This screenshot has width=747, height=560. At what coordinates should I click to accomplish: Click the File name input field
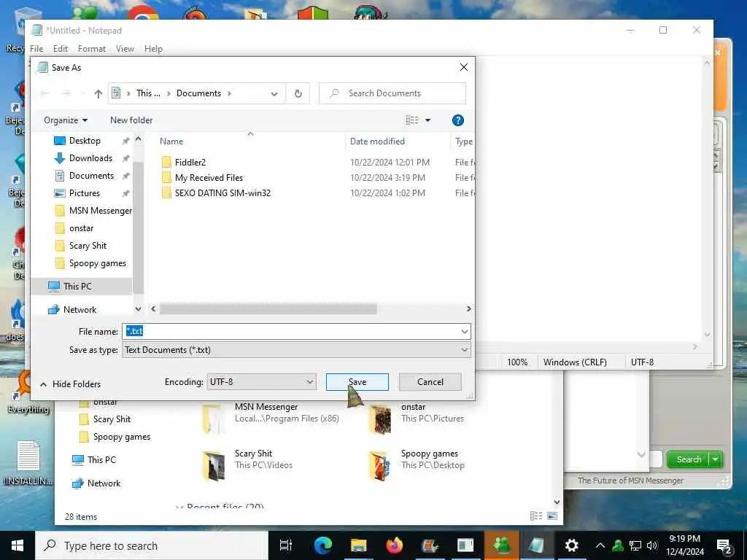point(290,332)
